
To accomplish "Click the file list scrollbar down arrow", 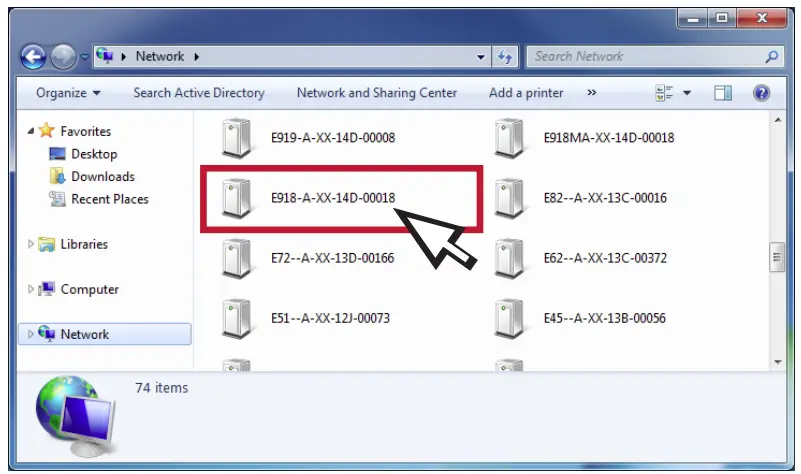I will [x=778, y=362].
